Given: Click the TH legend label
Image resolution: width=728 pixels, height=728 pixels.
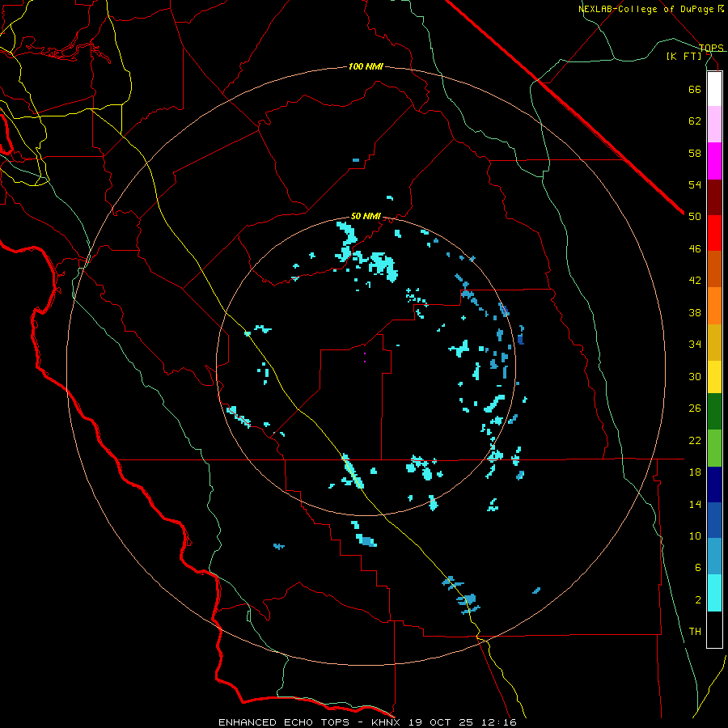Looking at the screenshot, I should pos(695,632).
